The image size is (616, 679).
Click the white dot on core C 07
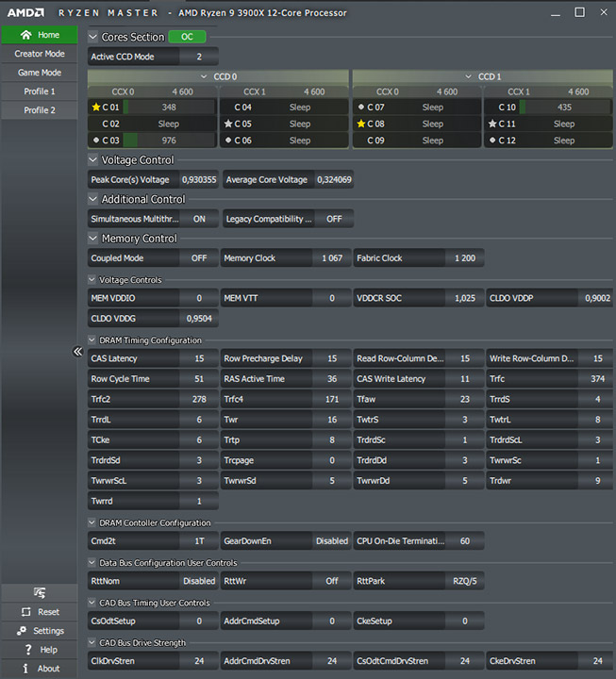tap(361, 107)
